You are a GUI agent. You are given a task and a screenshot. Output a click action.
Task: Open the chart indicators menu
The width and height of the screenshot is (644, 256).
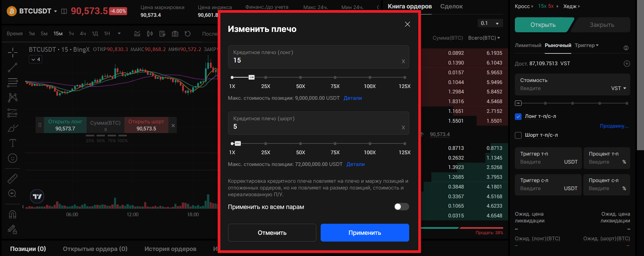click(137, 34)
